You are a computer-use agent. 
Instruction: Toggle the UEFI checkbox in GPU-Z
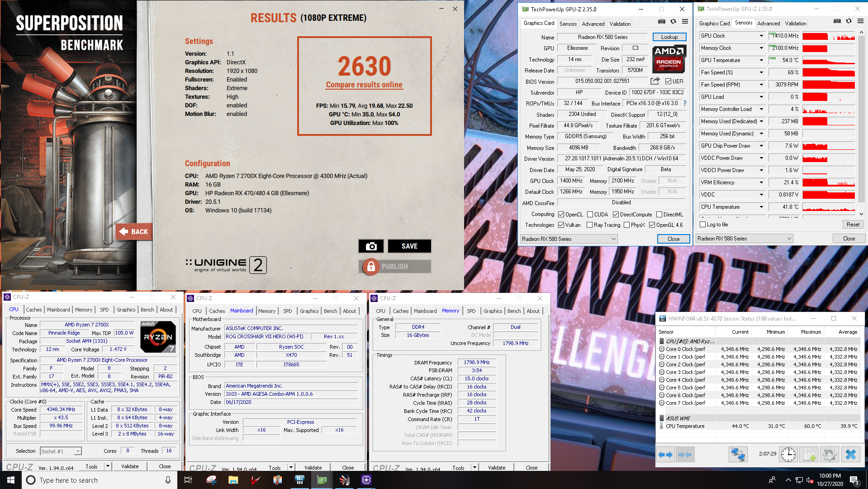tap(668, 81)
